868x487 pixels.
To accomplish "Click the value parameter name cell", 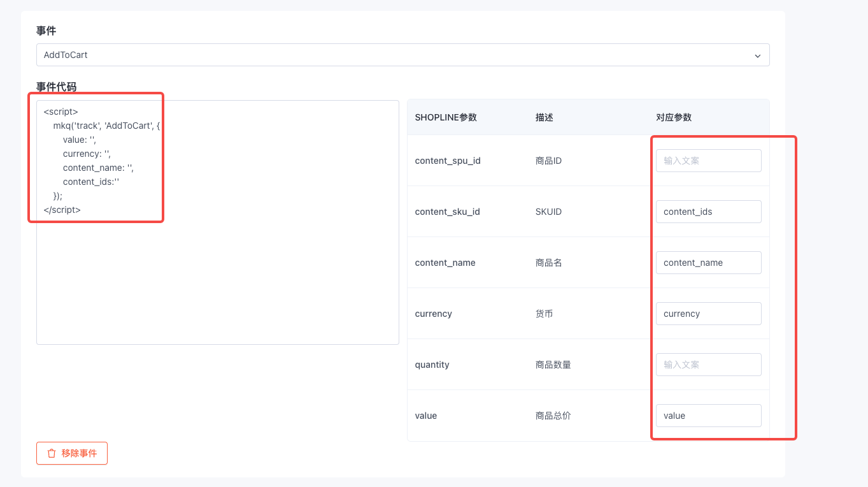I will [x=425, y=416].
